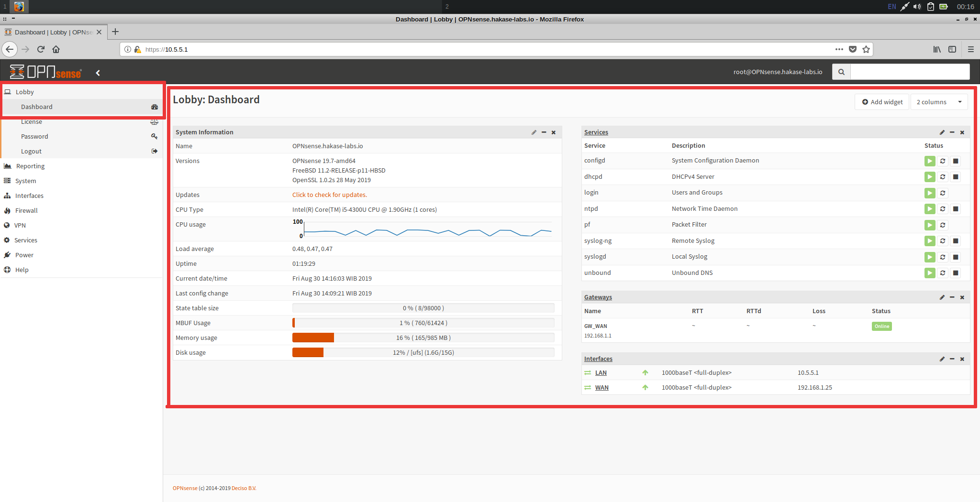Minimize the Interfaces widget

pos(952,359)
